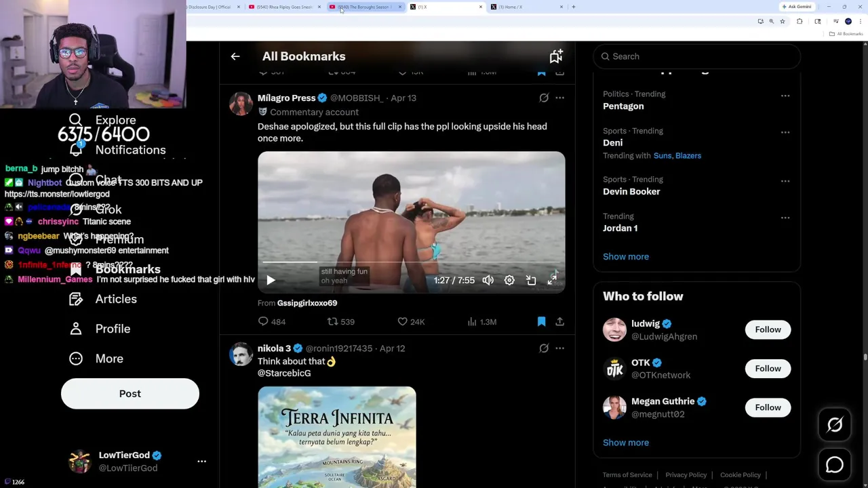
Task: Open the Cookie Policy link
Action: (740, 475)
